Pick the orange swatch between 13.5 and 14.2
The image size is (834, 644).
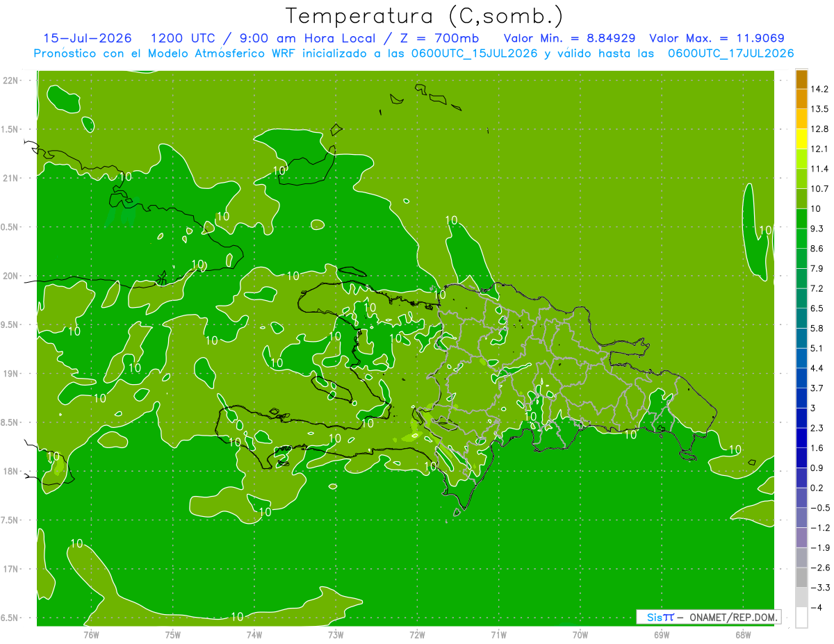tap(801, 99)
